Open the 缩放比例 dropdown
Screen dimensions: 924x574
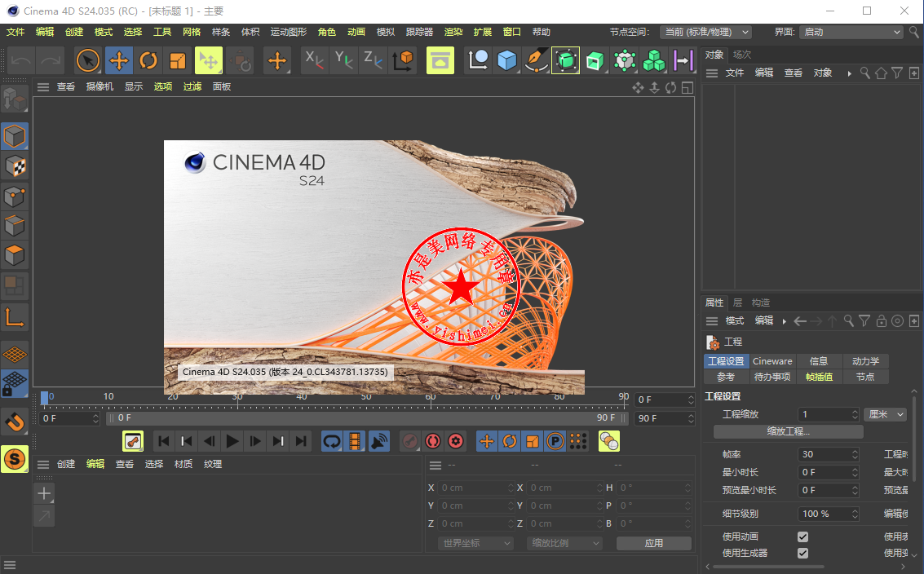564,543
